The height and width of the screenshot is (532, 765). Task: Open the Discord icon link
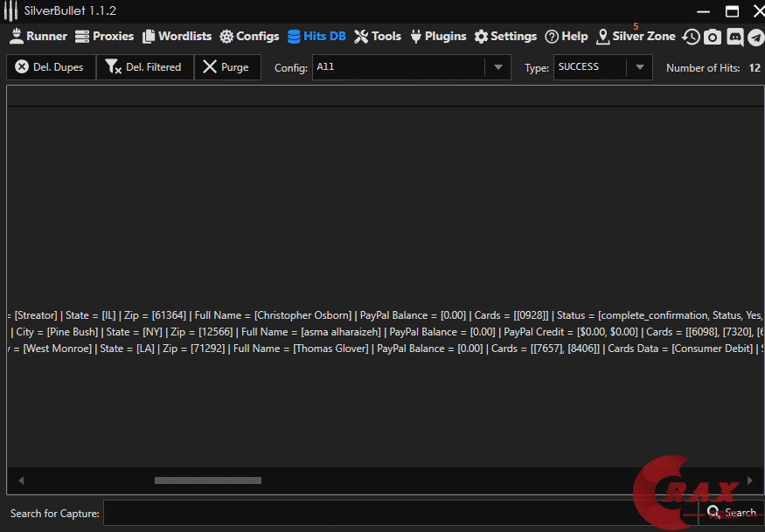click(x=734, y=37)
